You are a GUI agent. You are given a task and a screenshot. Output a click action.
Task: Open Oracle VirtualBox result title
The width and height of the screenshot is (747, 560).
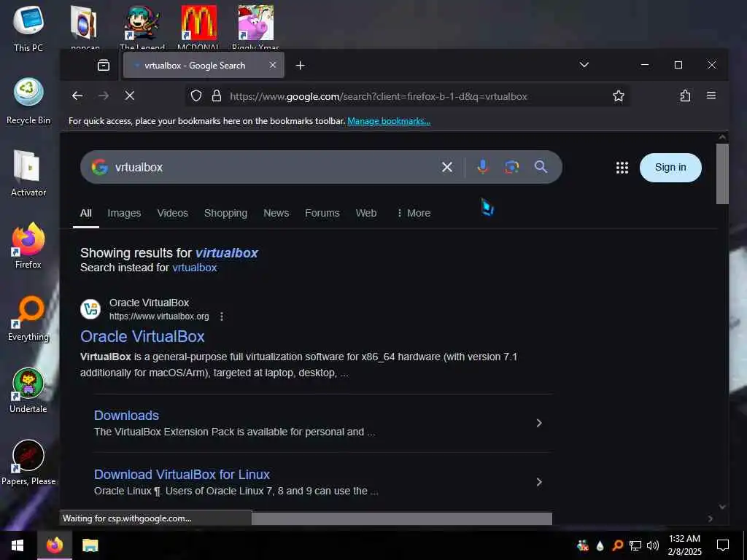click(142, 337)
